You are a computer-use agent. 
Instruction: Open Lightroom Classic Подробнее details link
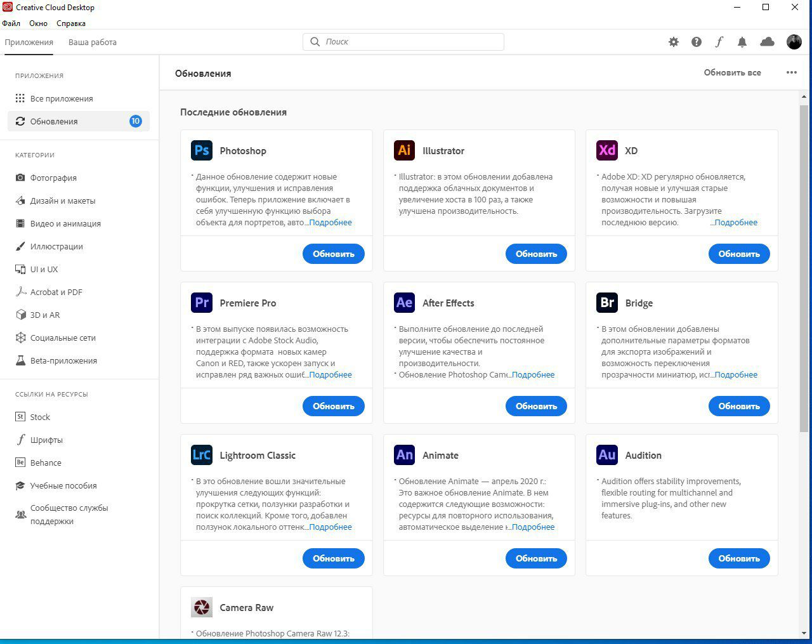click(331, 527)
